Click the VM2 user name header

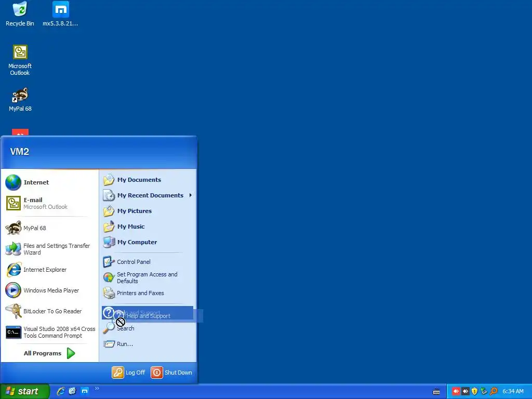pos(20,152)
